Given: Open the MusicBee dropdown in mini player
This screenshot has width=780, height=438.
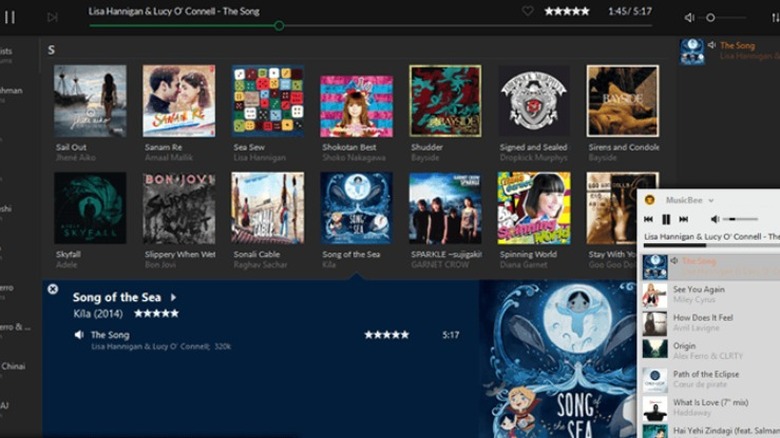Looking at the screenshot, I should tap(711, 201).
